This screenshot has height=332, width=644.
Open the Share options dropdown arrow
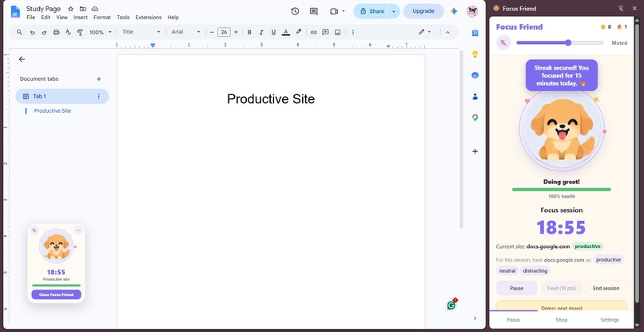coord(393,11)
